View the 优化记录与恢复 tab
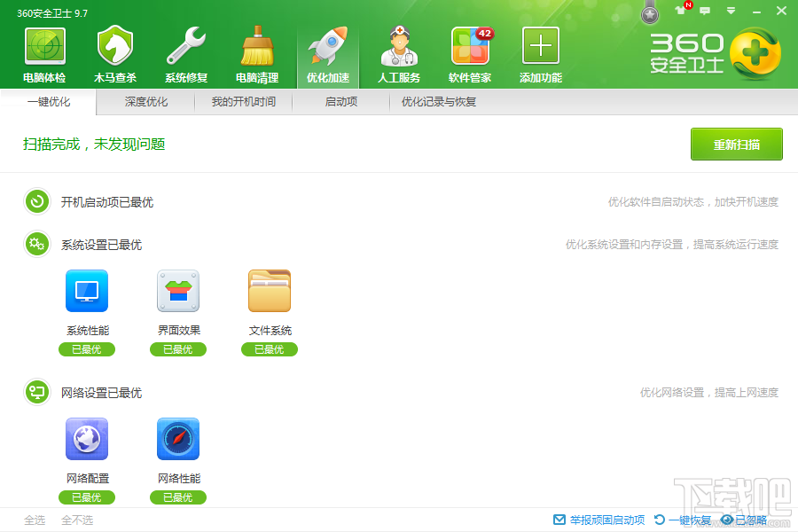Screen dimensions: 798x532 pyautogui.click(x=436, y=102)
